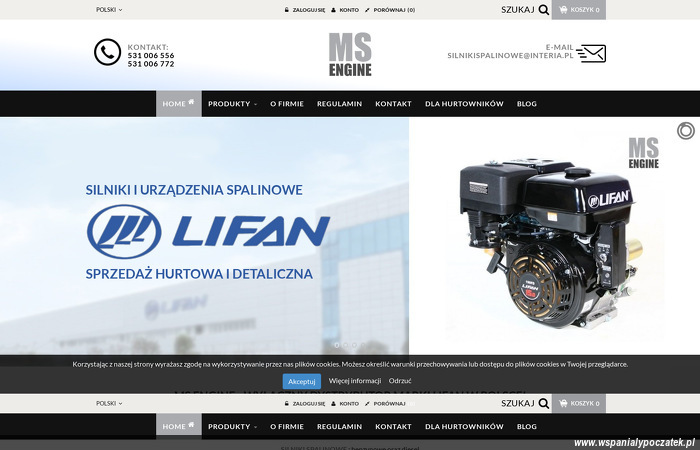Screen dimensions: 700x450
Task: Click the blue Lifan logo on the banner
Action: point(208,232)
